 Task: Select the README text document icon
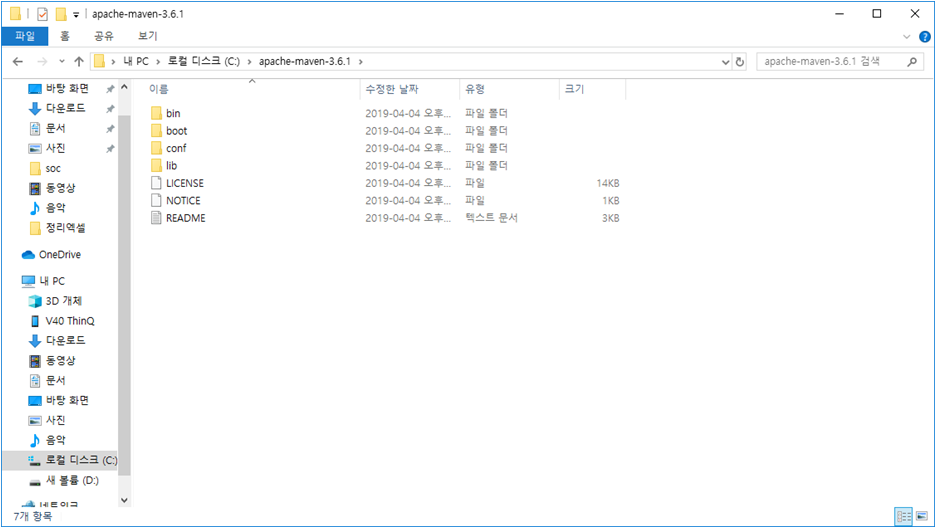pos(156,218)
